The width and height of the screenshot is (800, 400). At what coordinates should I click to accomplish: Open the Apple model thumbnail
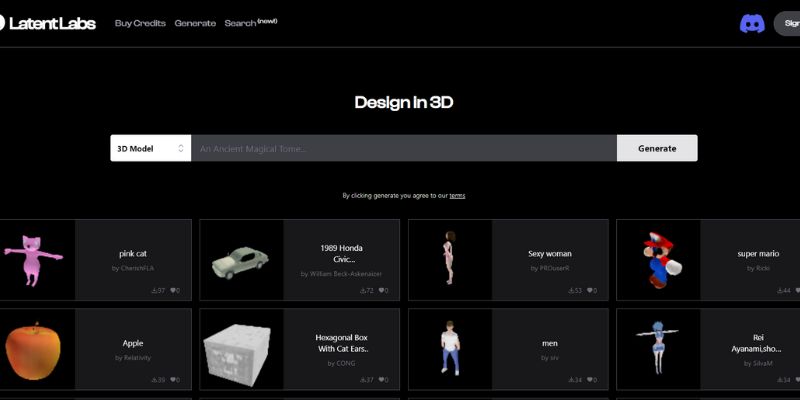(x=37, y=349)
